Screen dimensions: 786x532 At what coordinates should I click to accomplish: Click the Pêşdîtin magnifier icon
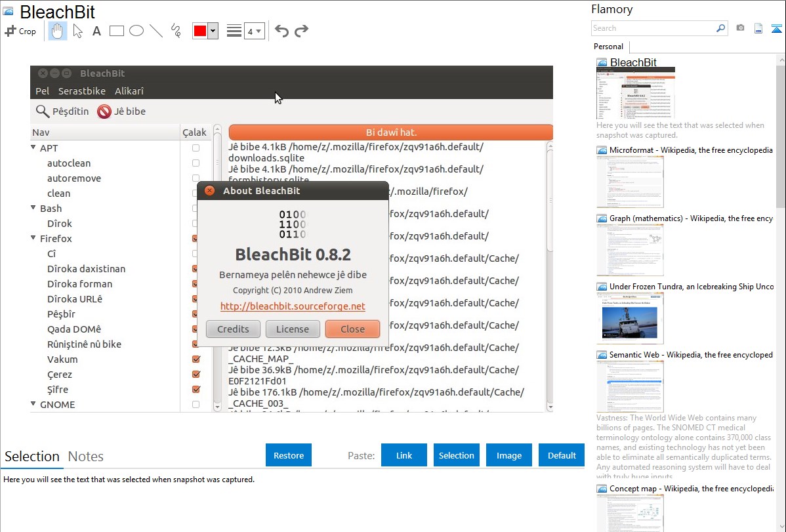click(42, 112)
